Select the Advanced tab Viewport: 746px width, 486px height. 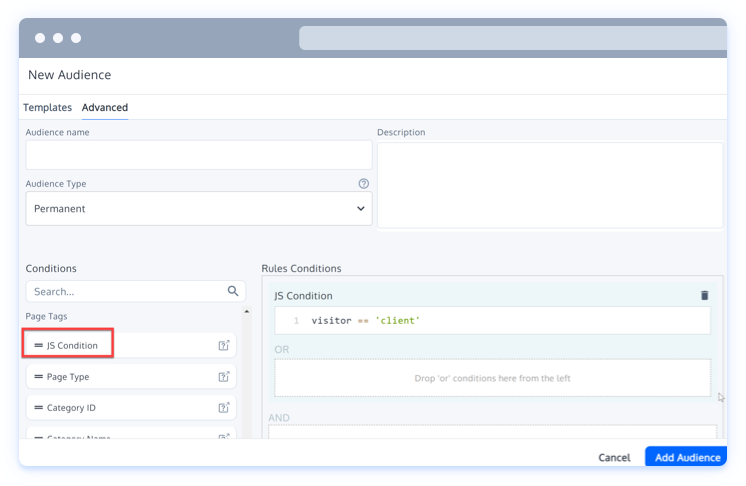pos(105,107)
